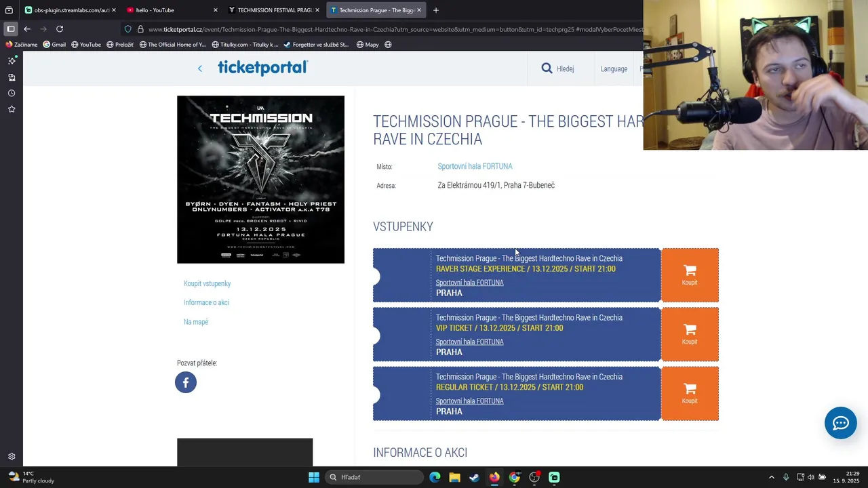Open Streamlabs from taskbar
This screenshot has height=488, width=868.
point(554,477)
